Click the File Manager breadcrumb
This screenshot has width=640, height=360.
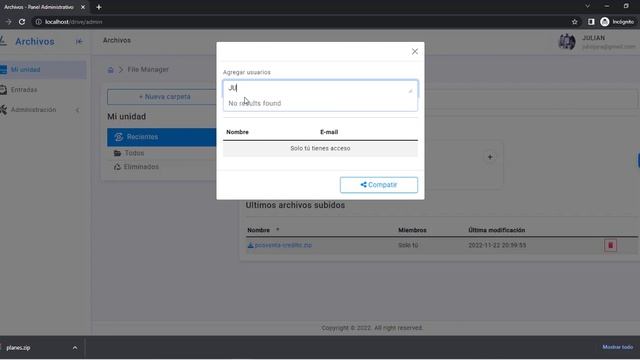tap(148, 70)
